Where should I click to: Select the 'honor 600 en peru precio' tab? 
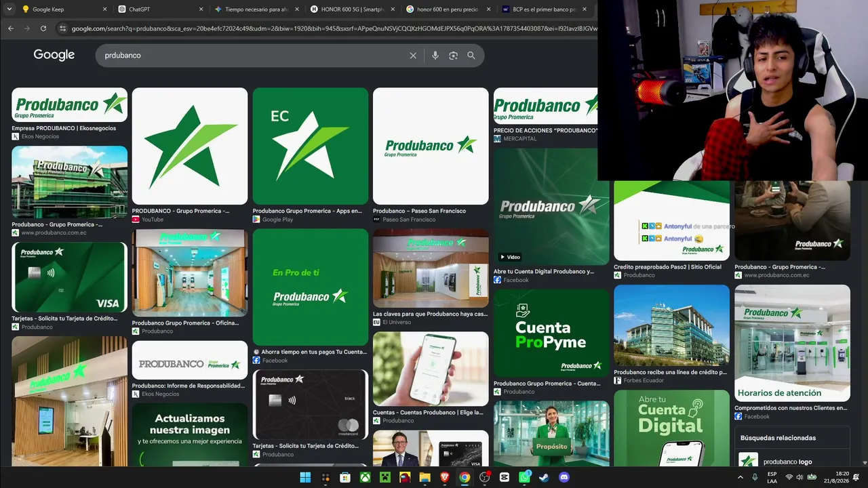449,9
